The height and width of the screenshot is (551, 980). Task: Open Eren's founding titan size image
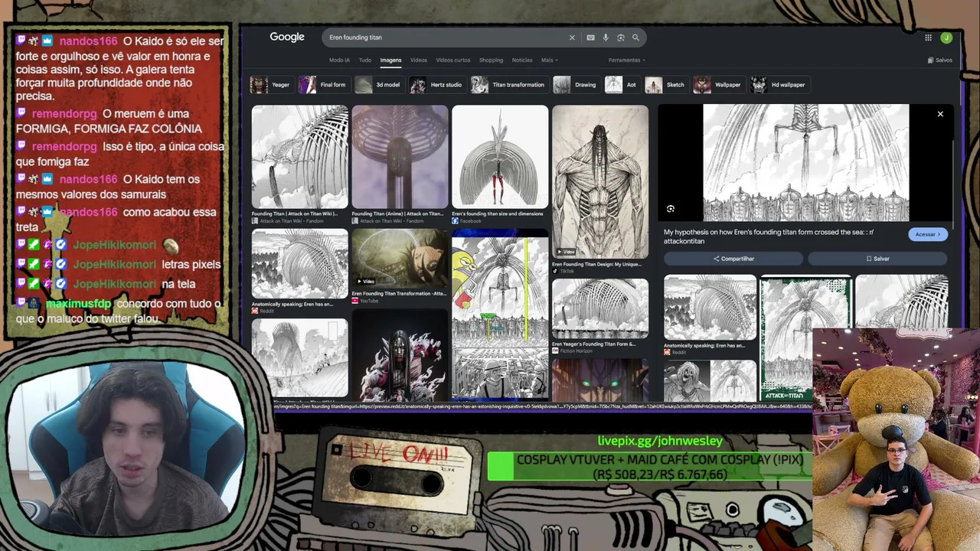(x=500, y=157)
